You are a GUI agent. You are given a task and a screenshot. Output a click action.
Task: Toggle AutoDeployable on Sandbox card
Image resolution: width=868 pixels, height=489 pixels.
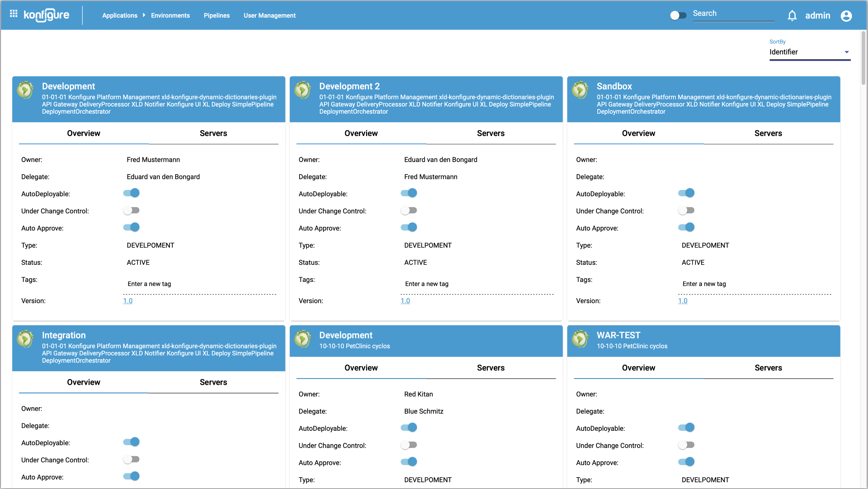coord(686,193)
